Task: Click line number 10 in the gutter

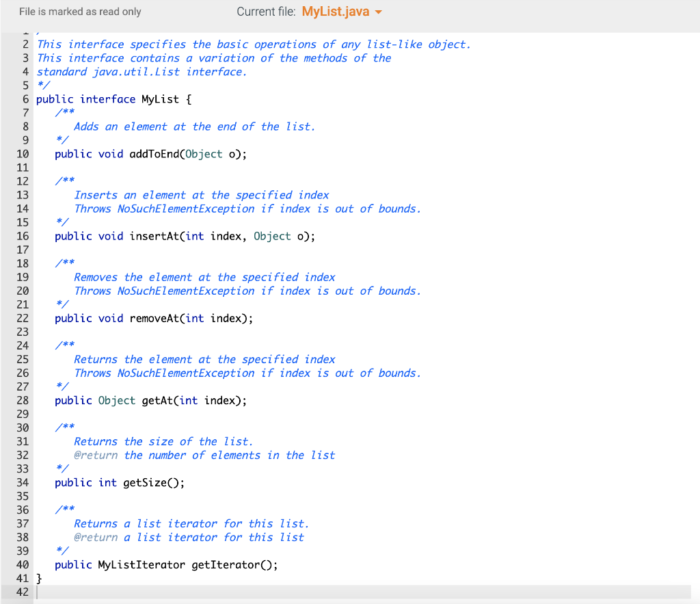Action: tap(23, 154)
